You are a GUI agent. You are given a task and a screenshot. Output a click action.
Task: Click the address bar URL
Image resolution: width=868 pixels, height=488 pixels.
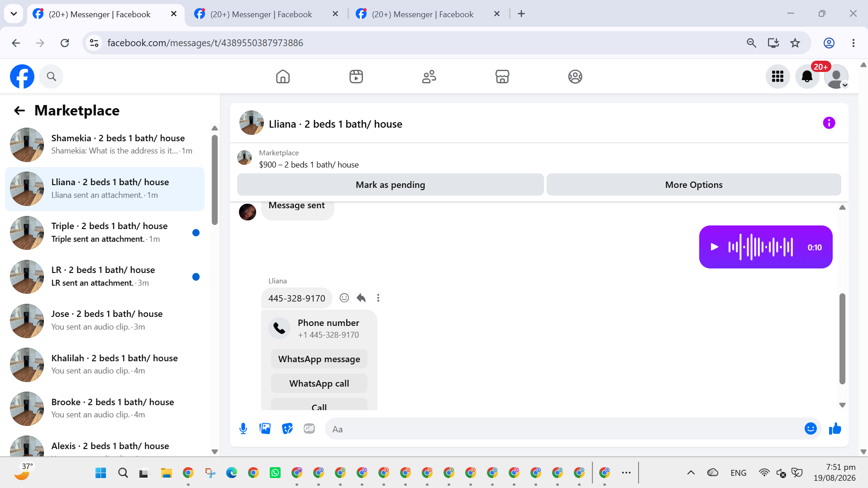(x=205, y=43)
